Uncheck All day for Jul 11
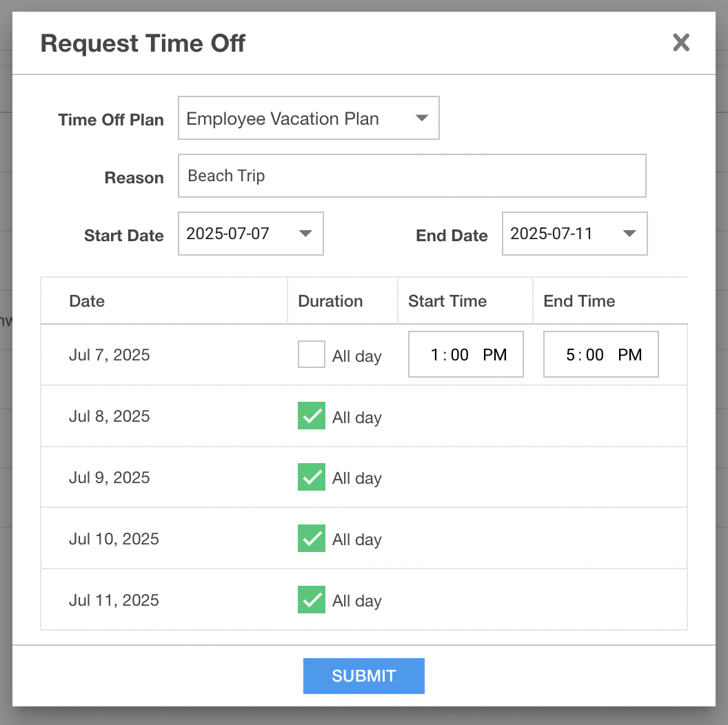 tap(312, 600)
